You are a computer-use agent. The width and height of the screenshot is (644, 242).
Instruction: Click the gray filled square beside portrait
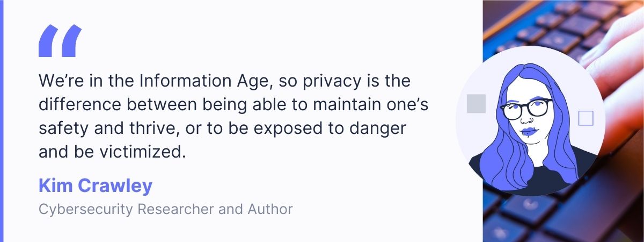(476, 103)
